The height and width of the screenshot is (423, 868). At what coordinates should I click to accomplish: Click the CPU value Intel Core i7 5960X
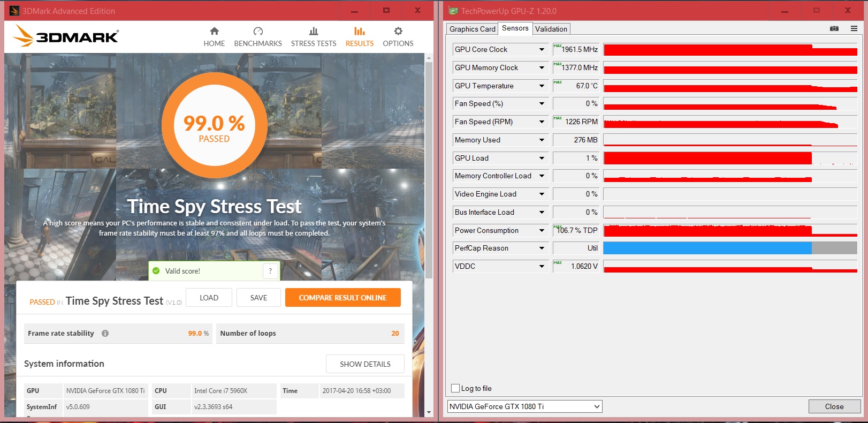tap(220, 391)
